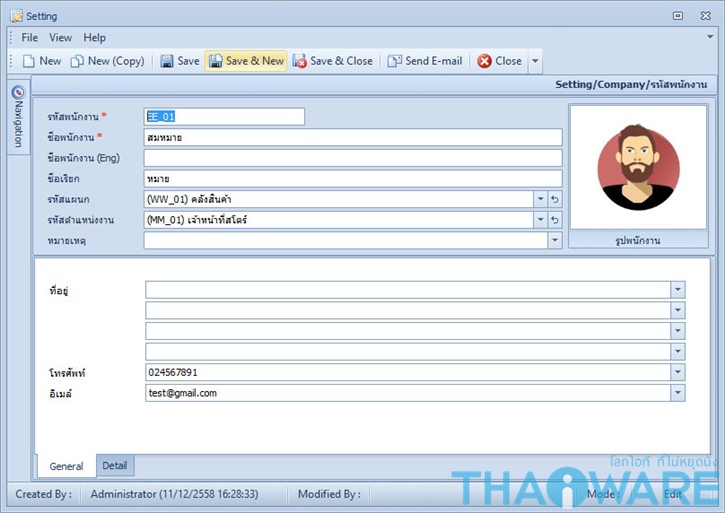The width and height of the screenshot is (725, 513).
Task: Click the Modified By status label
Action: click(329, 494)
